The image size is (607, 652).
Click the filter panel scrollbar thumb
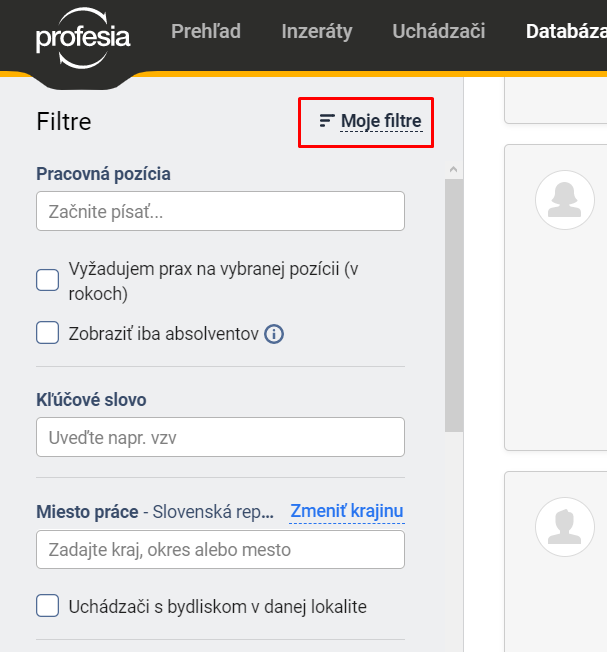tap(454, 306)
